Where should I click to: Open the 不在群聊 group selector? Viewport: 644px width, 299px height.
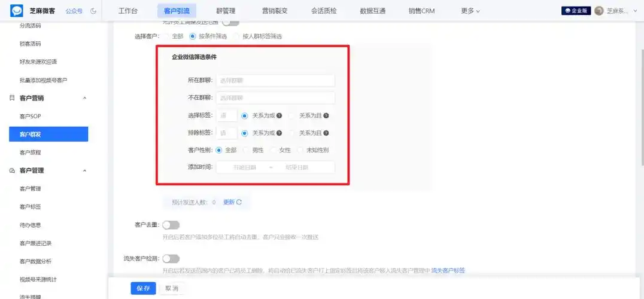[275, 98]
